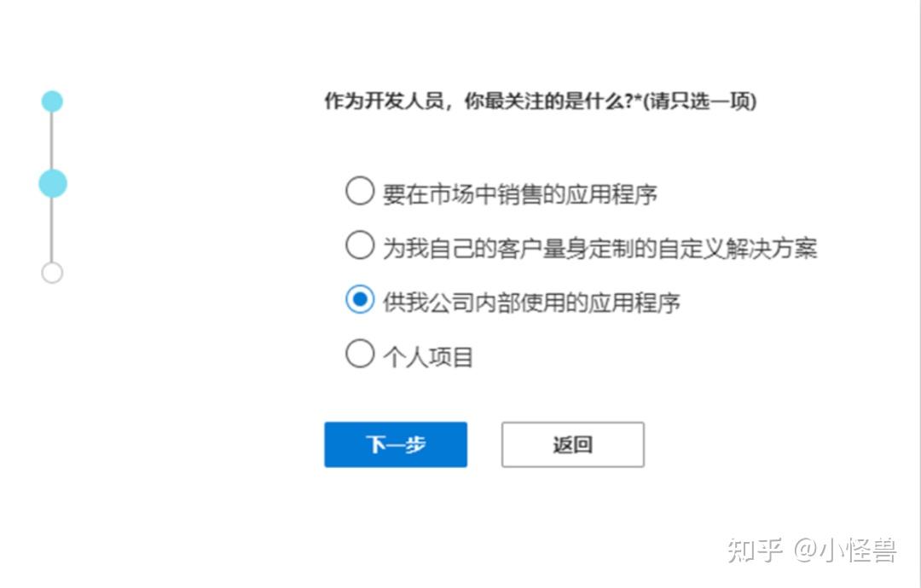Image resolution: width=921 pixels, height=588 pixels.
Task: Click the required asterisk after the question mark
Action: 636,101
